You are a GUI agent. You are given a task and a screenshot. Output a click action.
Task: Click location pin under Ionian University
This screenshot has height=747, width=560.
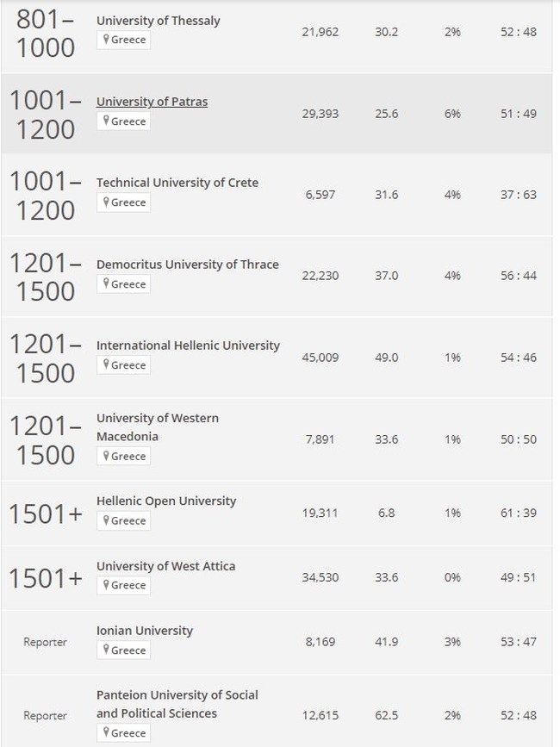coord(106,650)
